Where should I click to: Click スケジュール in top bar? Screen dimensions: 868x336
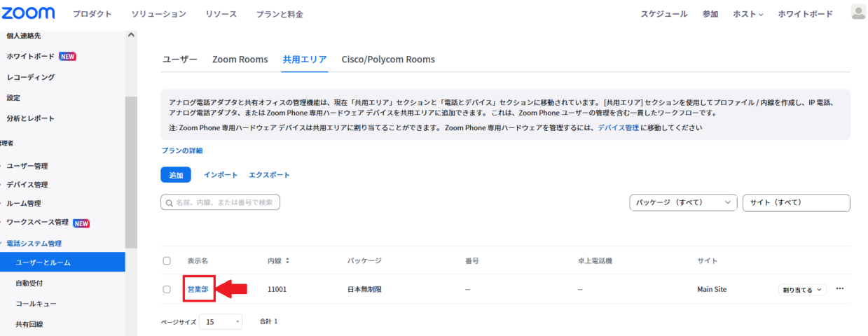[664, 14]
